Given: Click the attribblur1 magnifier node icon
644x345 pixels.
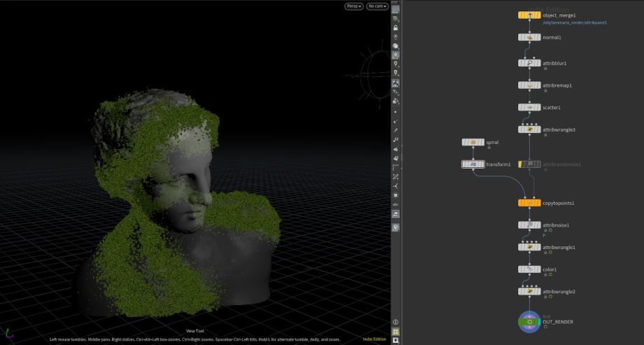Looking at the screenshot, I should click(x=529, y=63).
